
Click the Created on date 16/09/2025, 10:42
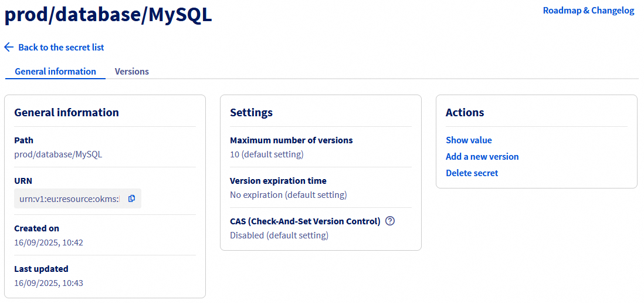(x=49, y=243)
